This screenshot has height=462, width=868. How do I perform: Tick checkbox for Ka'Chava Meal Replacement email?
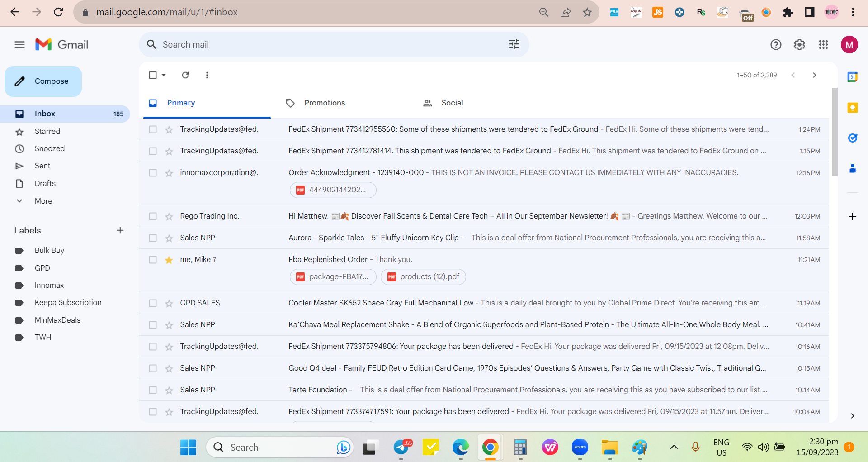(153, 325)
